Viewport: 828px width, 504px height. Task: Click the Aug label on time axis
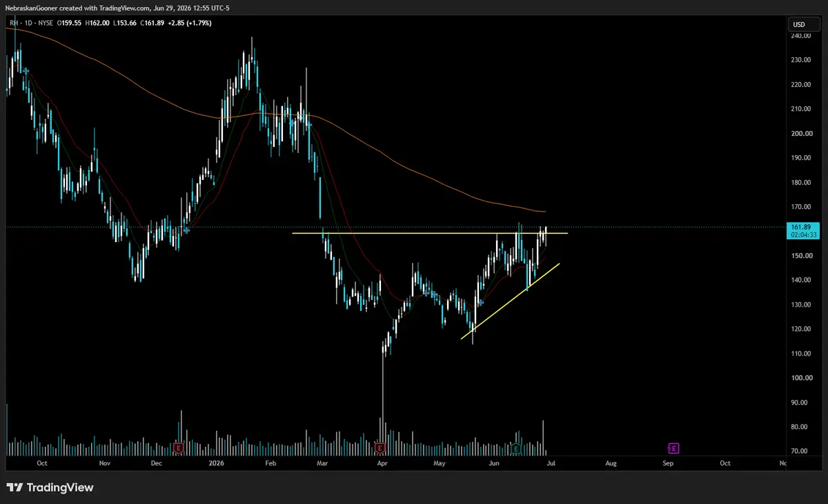(x=611, y=464)
